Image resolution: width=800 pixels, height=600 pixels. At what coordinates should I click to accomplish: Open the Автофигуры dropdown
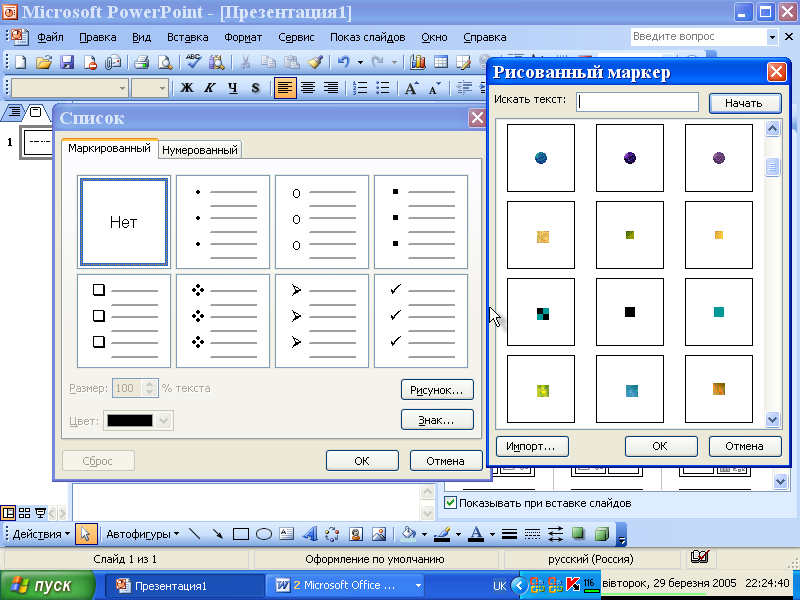click(x=142, y=534)
